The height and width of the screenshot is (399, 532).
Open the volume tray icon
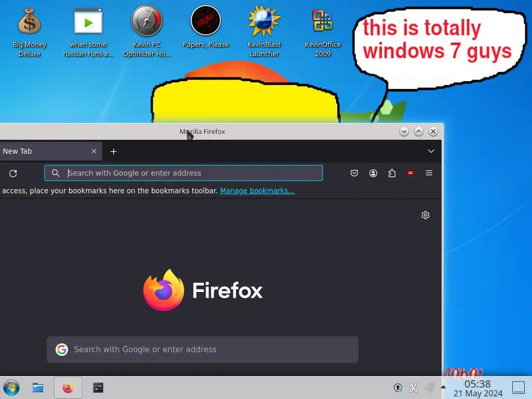coord(429,387)
